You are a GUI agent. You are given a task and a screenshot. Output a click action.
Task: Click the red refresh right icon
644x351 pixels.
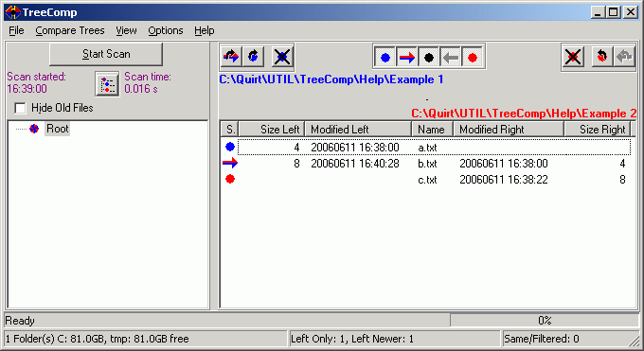pyautogui.click(x=602, y=57)
